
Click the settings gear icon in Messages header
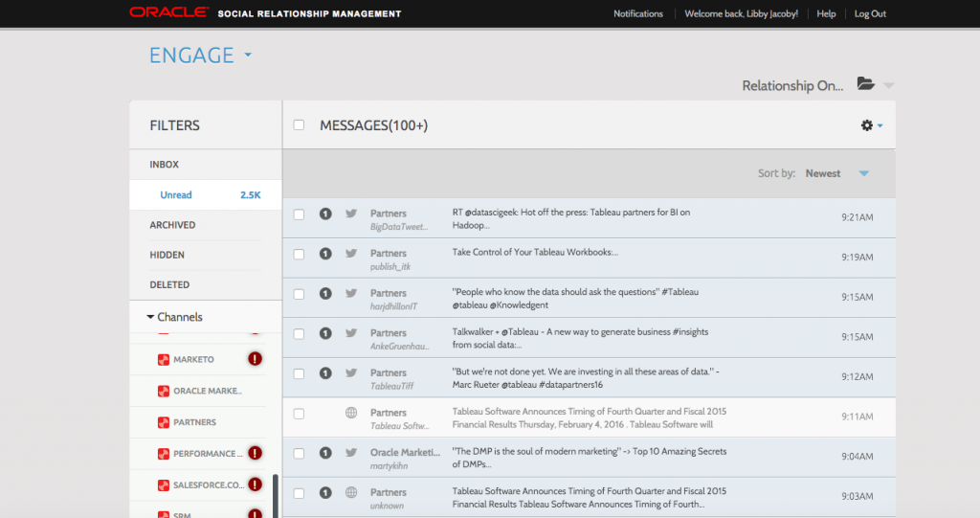pyautogui.click(x=867, y=125)
